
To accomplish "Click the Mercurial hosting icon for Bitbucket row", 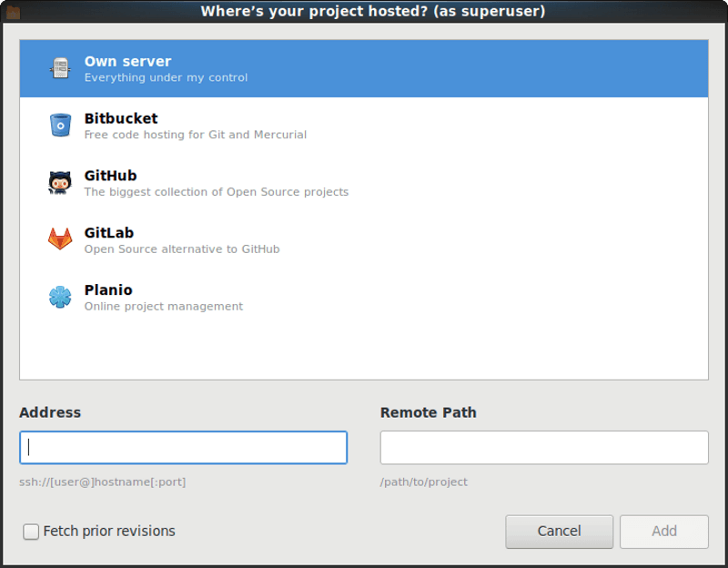I will tap(60, 125).
